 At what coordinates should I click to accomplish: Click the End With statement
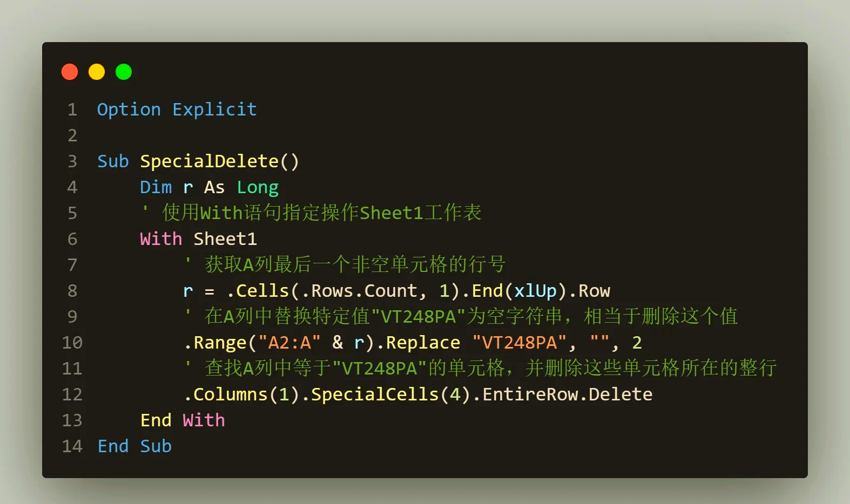pos(183,420)
